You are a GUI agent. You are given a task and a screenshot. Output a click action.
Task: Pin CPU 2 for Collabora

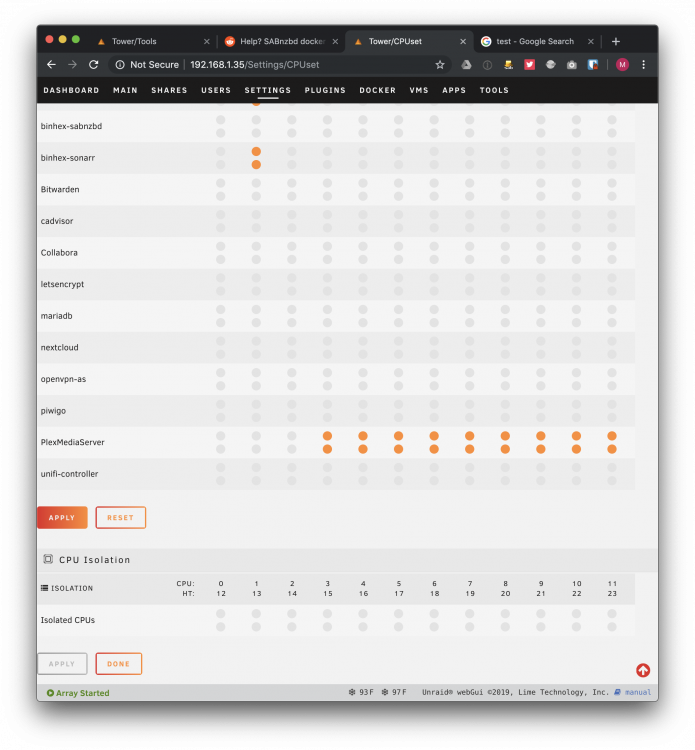tap(292, 246)
